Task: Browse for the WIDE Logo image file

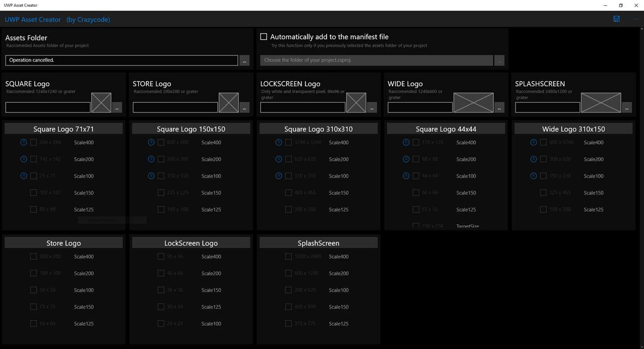Action: click(x=499, y=107)
